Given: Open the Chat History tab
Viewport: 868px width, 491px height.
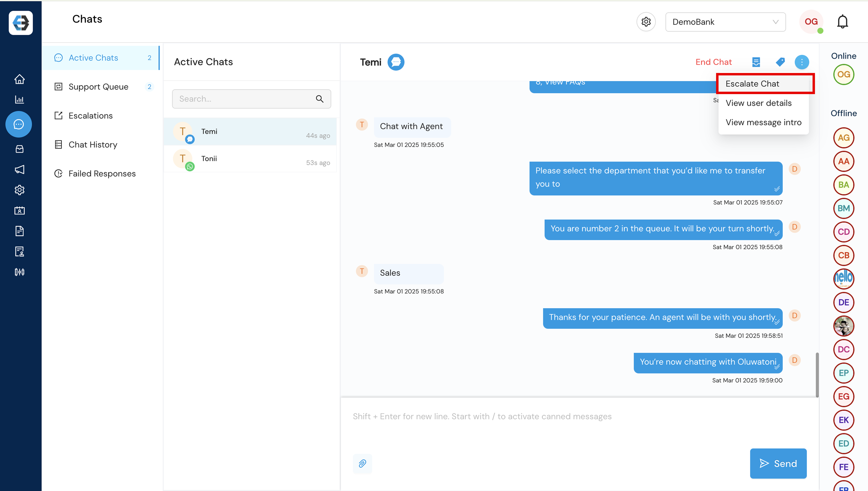Looking at the screenshot, I should click(101, 145).
